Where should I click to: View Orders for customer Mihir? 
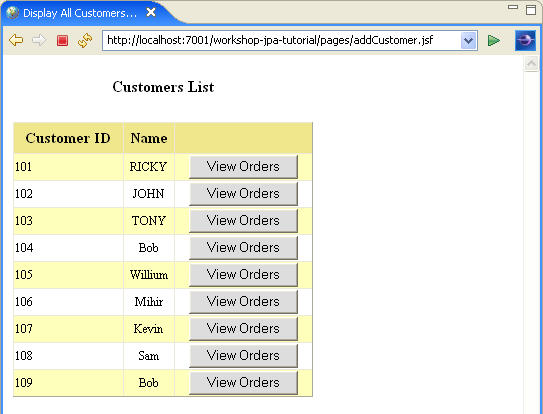click(243, 302)
